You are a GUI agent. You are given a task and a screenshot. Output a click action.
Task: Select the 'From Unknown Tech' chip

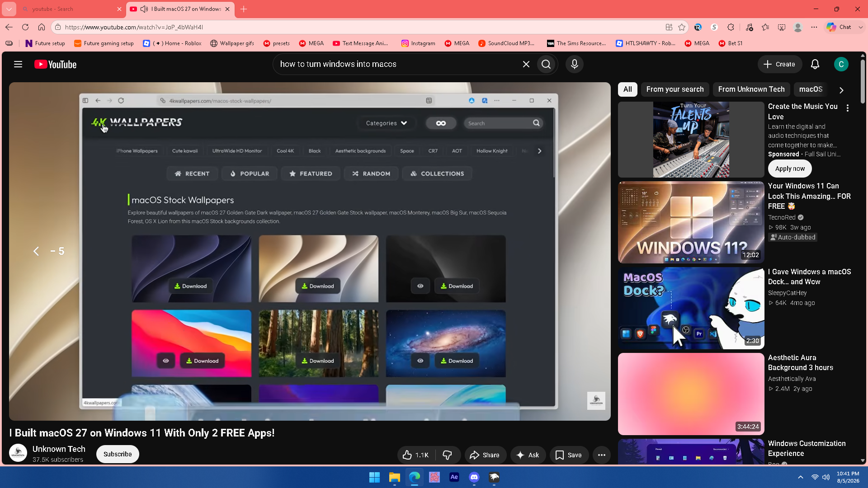coord(751,89)
